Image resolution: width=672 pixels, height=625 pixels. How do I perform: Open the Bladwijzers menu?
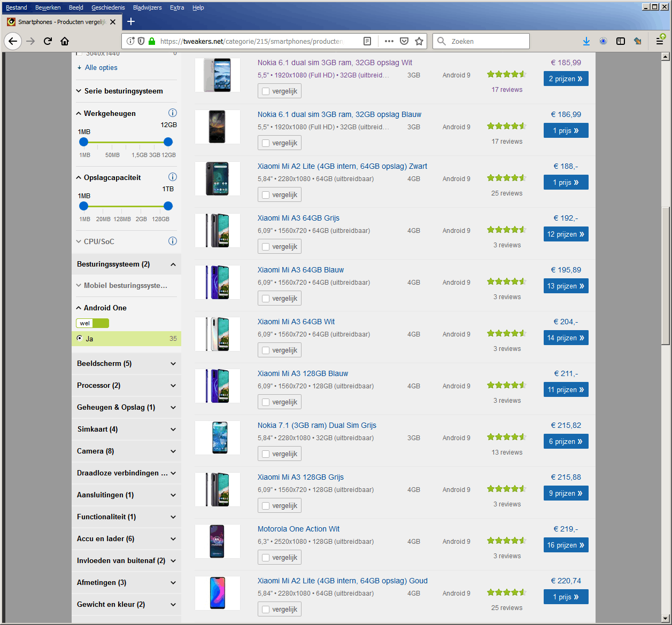click(148, 7)
